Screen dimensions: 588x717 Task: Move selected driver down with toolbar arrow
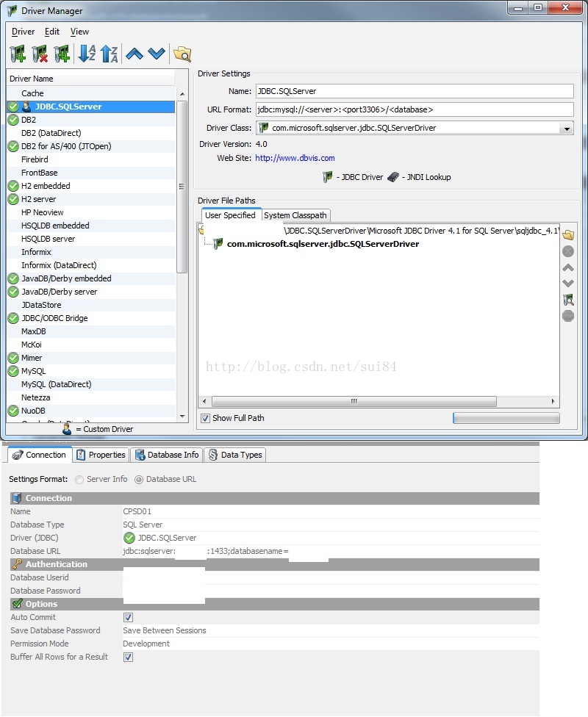tap(157, 54)
